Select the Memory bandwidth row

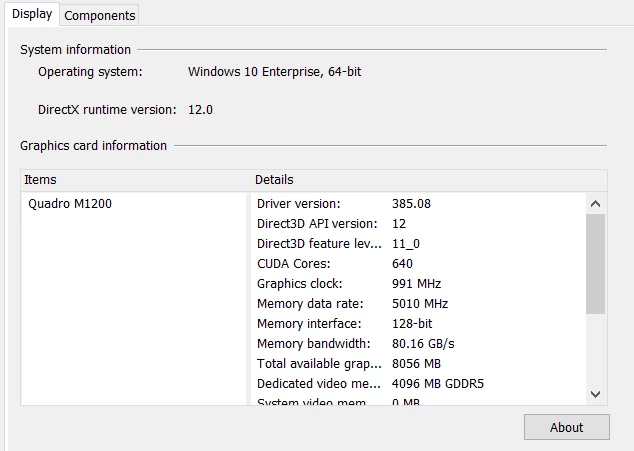click(x=418, y=343)
